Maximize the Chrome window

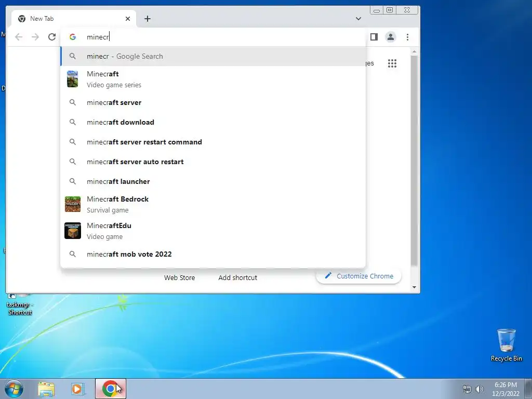pos(390,10)
